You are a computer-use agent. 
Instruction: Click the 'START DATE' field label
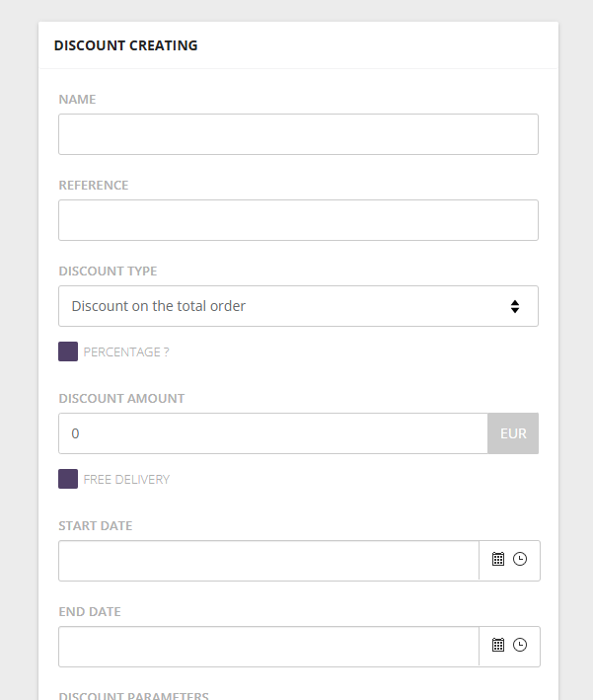(96, 526)
